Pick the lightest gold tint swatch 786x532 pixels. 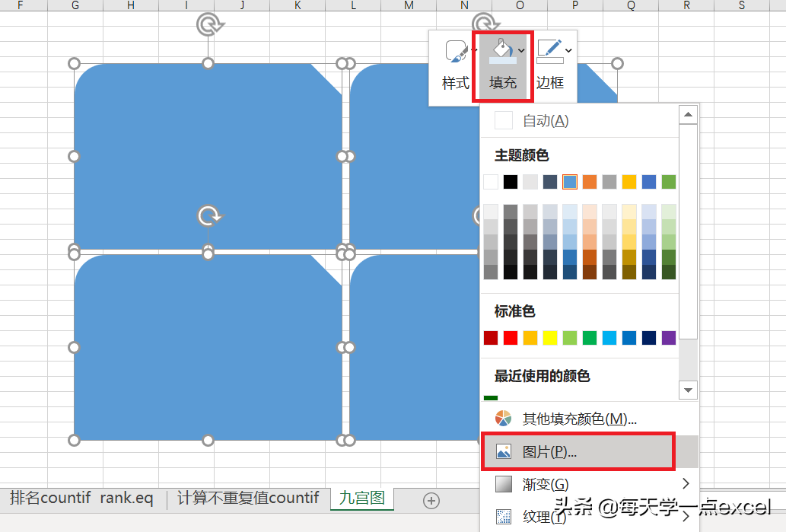(629, 211)
